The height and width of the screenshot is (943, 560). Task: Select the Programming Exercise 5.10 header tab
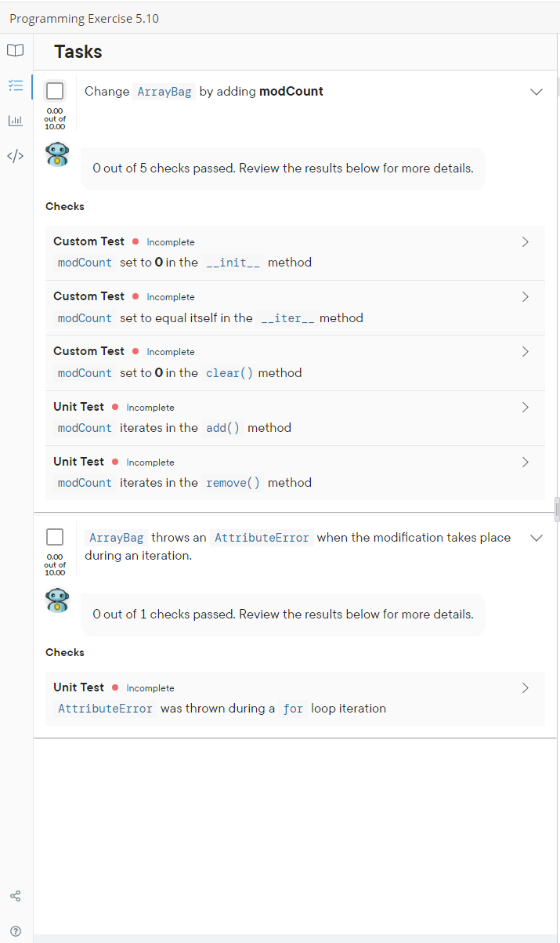(x=84, y=17)
